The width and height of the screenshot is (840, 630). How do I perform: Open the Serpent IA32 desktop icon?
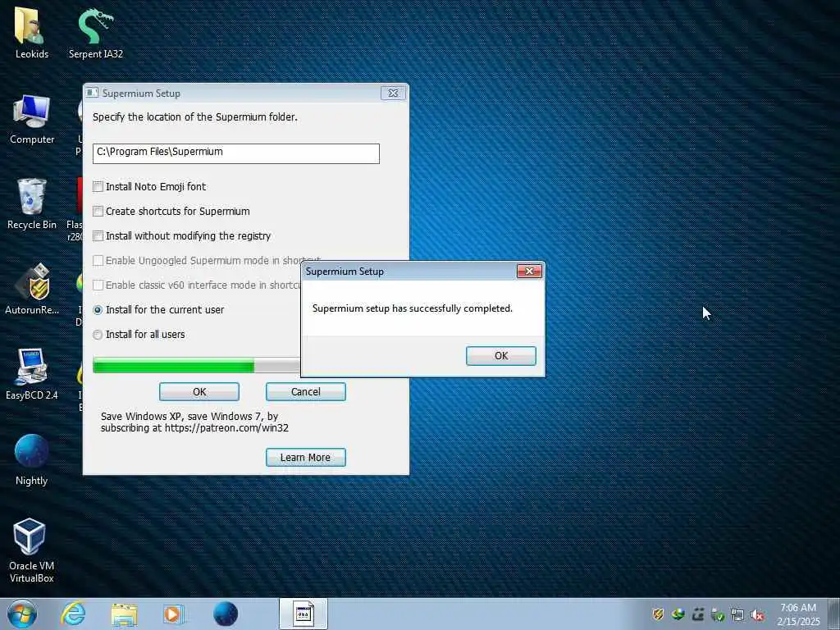[x=95, y=32]
